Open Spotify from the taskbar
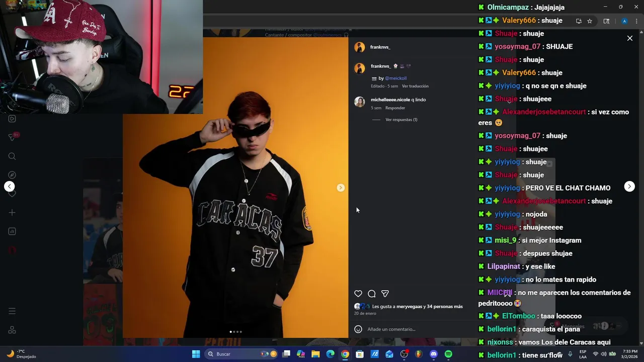644x362 pixels. click(x=448, y=354)
